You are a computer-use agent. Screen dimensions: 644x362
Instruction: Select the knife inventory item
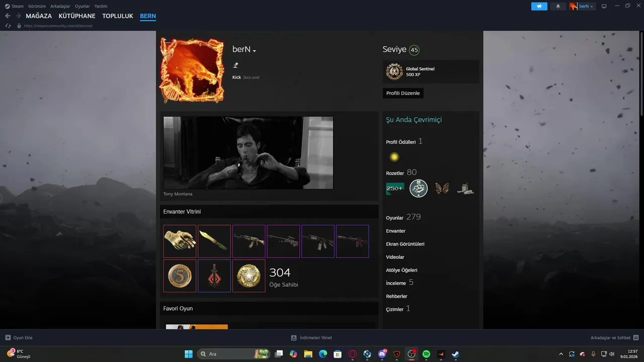tap(214, 241)
